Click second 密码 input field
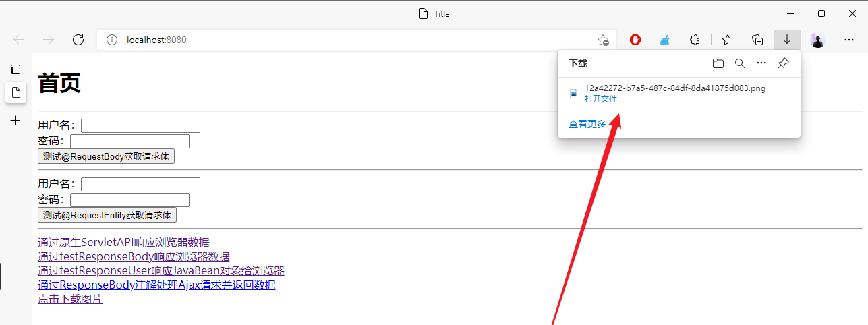This screenshot has width=868, height=325. click(129, 200)
